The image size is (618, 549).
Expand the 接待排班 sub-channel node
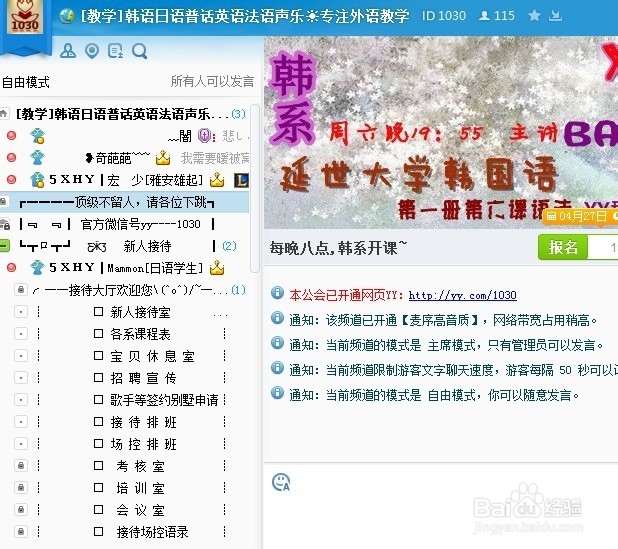tap(21, 422)
